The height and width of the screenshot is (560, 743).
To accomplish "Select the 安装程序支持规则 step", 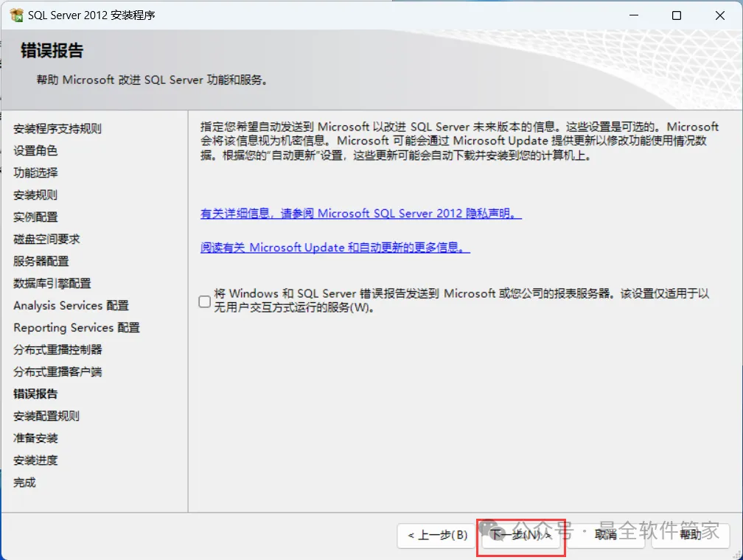I will point(57,129).
